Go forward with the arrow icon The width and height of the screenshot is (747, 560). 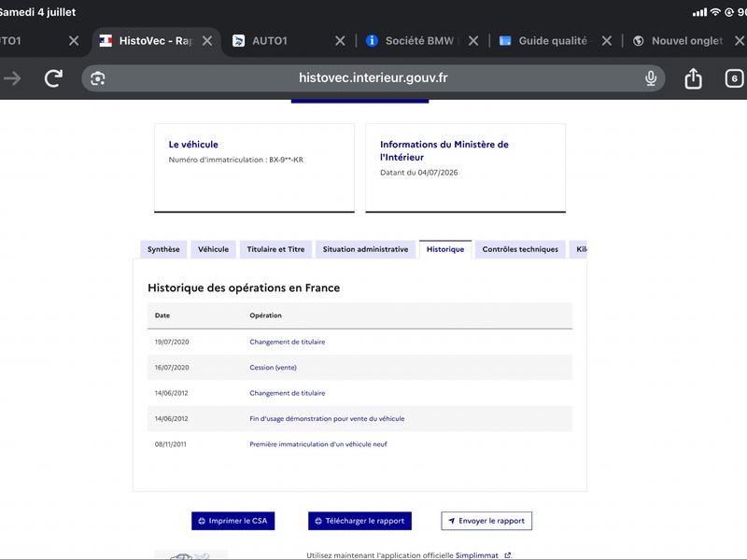12,78
